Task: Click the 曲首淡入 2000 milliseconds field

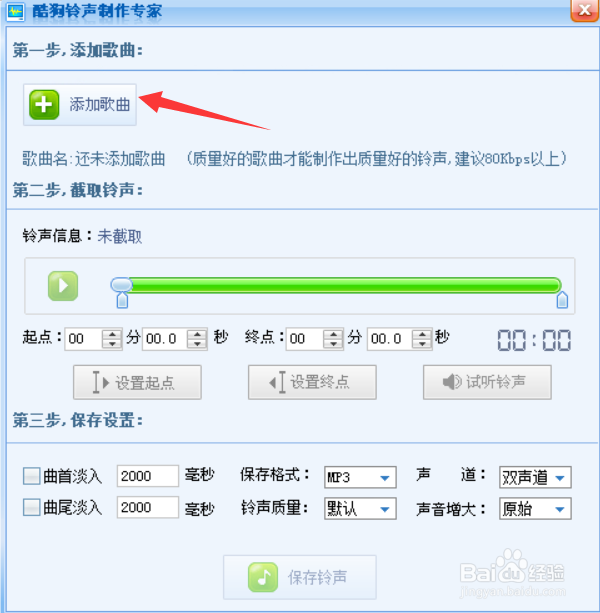Action: click(147, 476)
